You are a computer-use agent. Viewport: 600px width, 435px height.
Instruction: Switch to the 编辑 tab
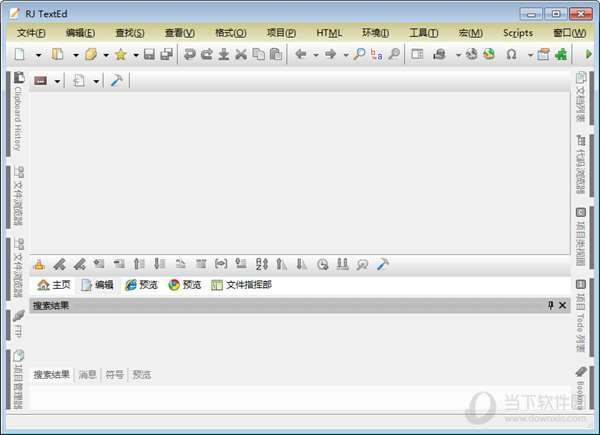click(98, 285)
